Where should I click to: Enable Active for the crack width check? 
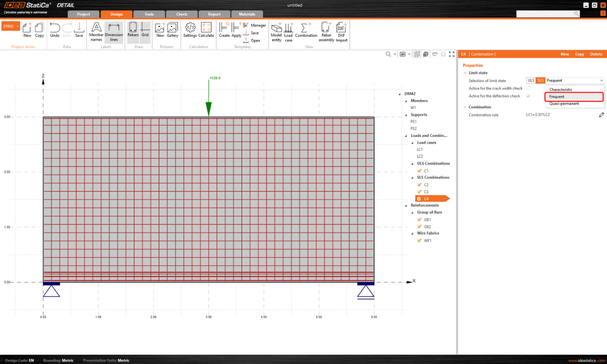[x=528, y=88]
